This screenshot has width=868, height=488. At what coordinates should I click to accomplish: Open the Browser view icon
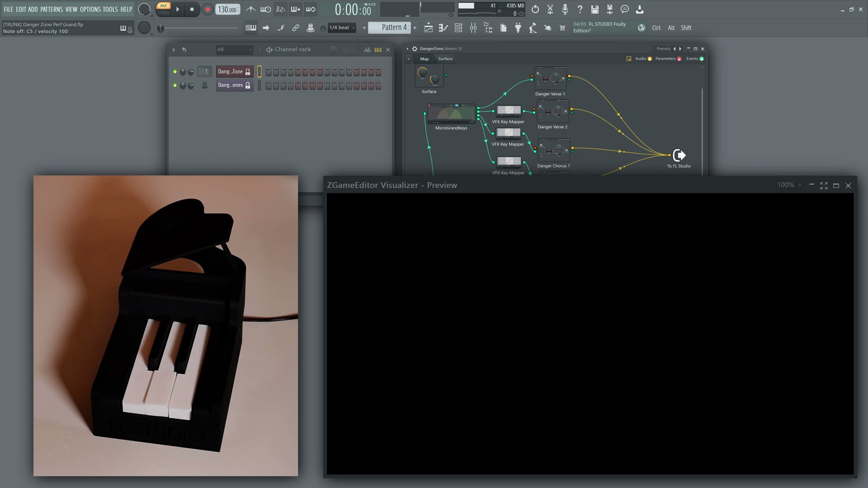488,28
